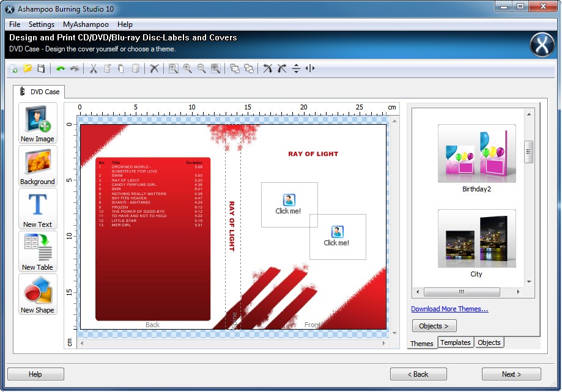Select the vertical spine 'RAY OF LIGHT' text
This screenshot has width=562, height=392.
[232, 226]
